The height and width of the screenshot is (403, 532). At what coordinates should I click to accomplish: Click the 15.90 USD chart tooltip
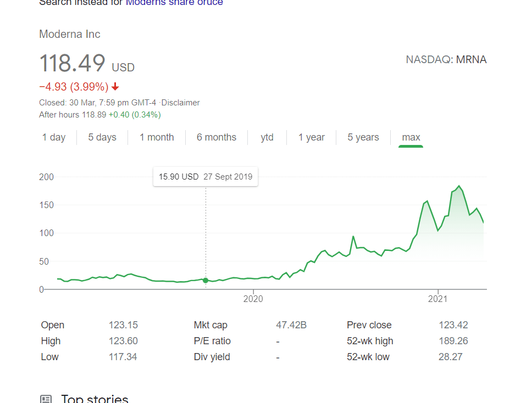point(206,177)
